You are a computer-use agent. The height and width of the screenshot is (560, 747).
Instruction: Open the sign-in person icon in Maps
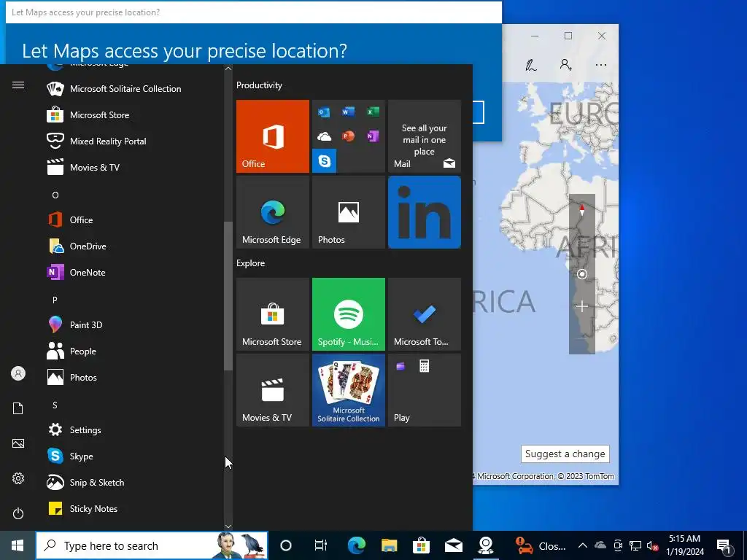[566, 65]
